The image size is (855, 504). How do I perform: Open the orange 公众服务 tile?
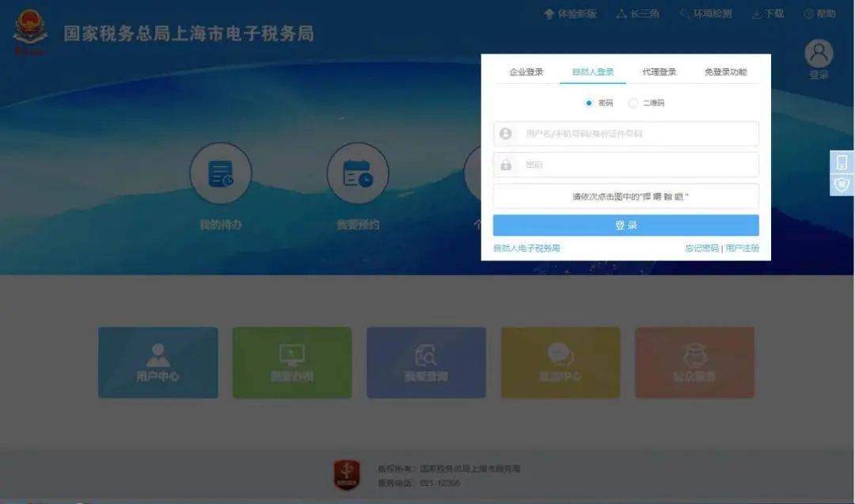(x=695, y=362)
